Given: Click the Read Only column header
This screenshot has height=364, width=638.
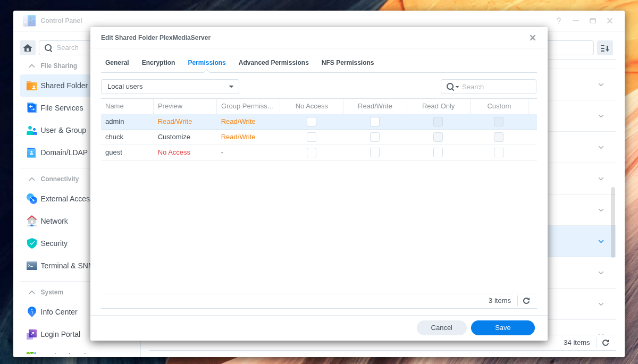Looking at the screenshot, I should pyautogui.click(x=439, y=106).
